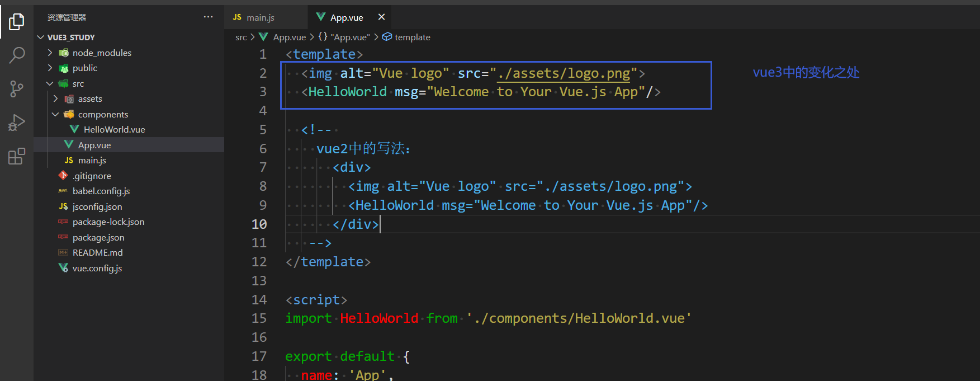Screen dimensions: 980x381
Task: Open HelloWorld.vue from the file tree
Action: [115, 129]
